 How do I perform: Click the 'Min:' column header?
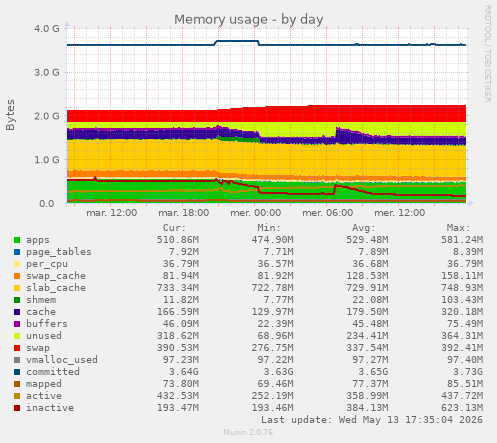[269, 228]
